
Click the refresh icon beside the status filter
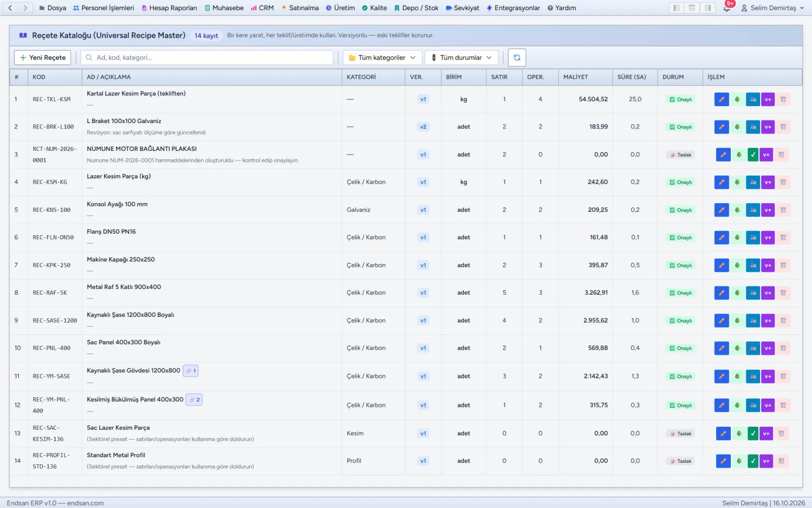(x=517, y=57)
